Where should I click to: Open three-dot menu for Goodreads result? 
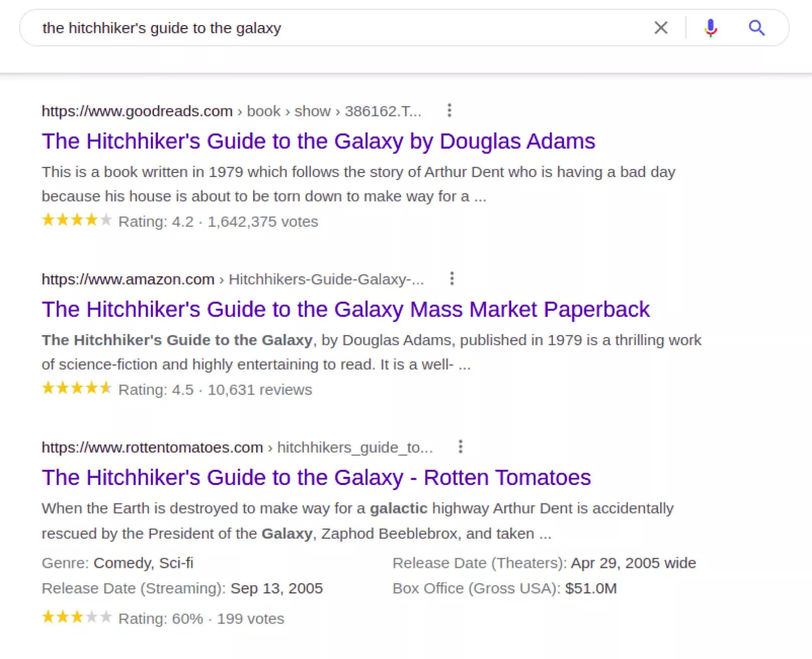click(x=449, y=110)
